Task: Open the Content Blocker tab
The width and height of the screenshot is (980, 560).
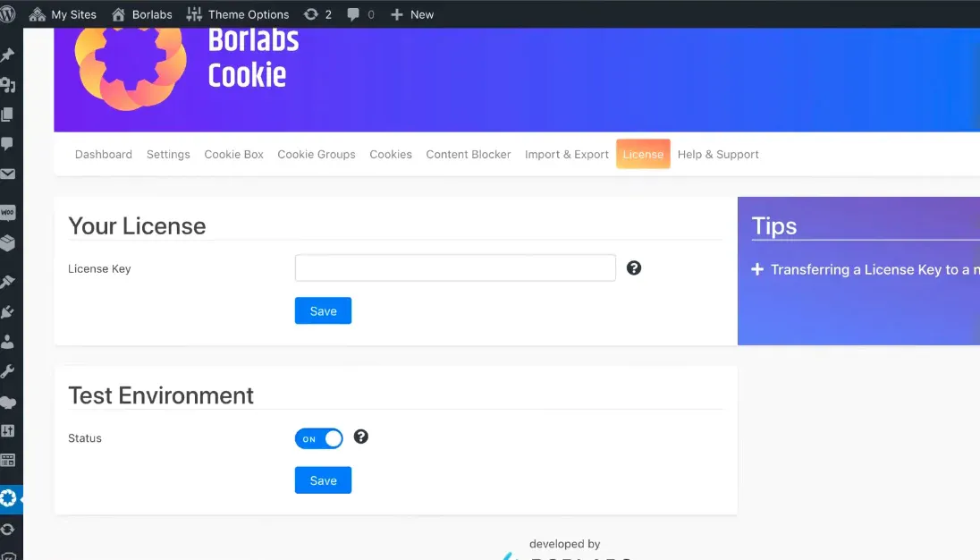Action: click(x=468, y=154)
